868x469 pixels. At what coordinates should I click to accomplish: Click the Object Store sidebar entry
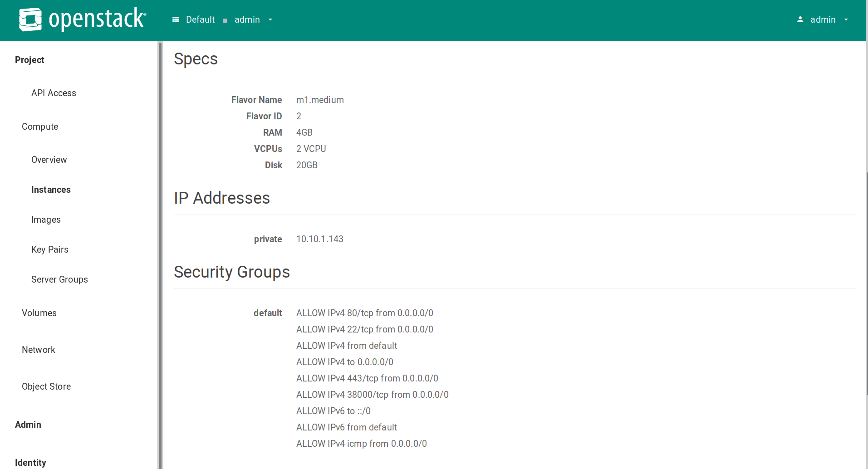point(46,386)
